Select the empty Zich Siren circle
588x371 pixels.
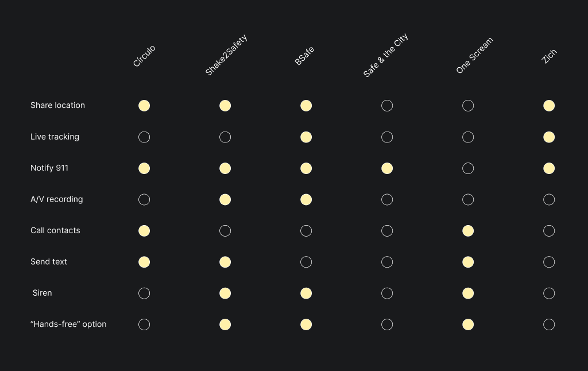coord(549,293)
